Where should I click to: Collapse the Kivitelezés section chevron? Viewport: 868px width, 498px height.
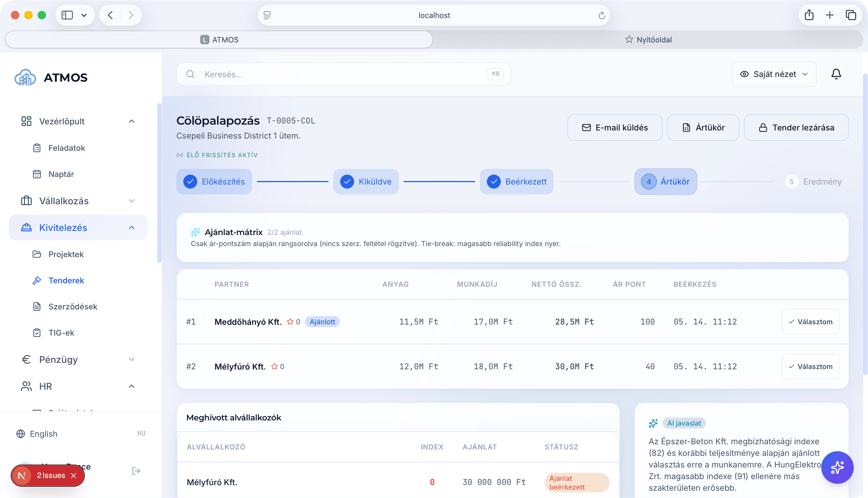point(132,227)
